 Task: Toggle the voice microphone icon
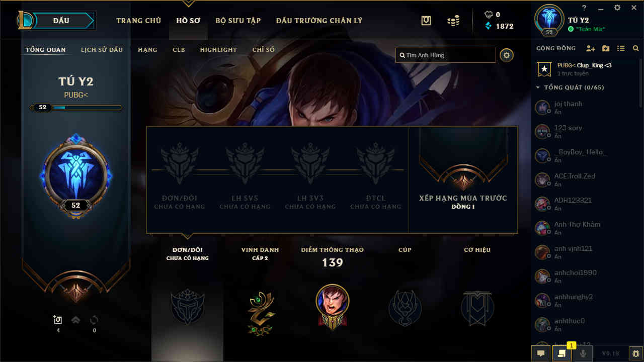tap(583, 353)
